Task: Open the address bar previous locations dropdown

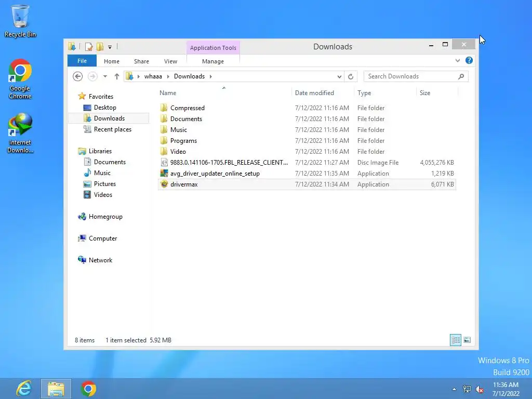Action: (339, 77)
